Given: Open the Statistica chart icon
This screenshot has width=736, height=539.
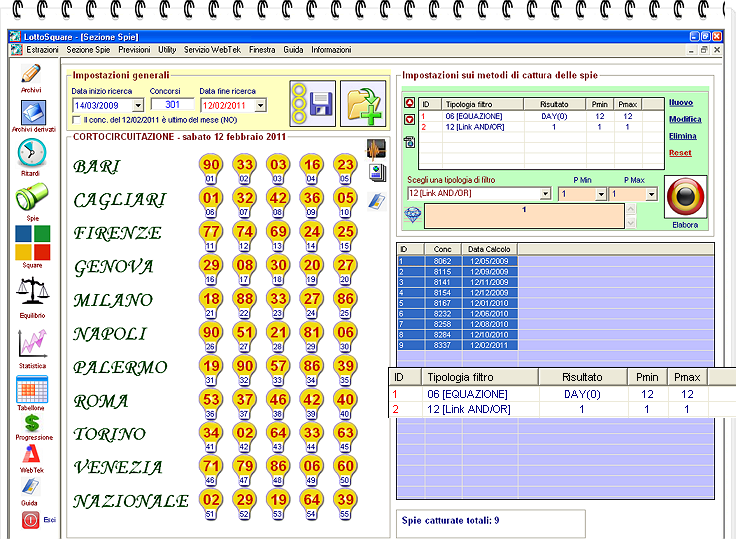Looking at the screenshot, I should (32, 343).
